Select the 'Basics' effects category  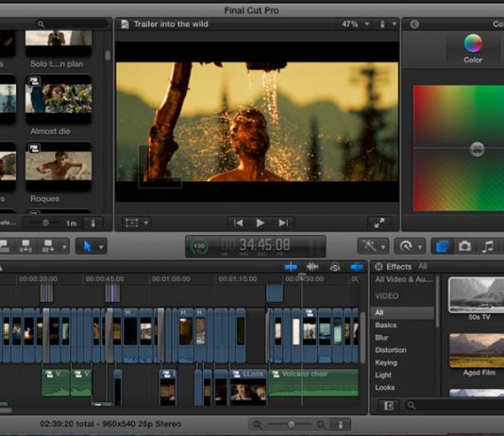pos(386,326)
